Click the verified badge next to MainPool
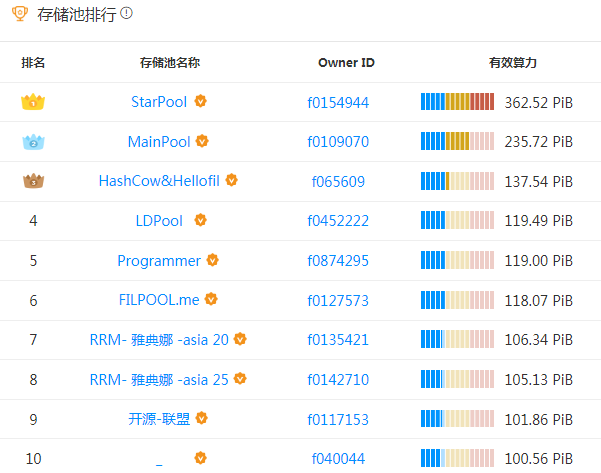 point(202,141)
